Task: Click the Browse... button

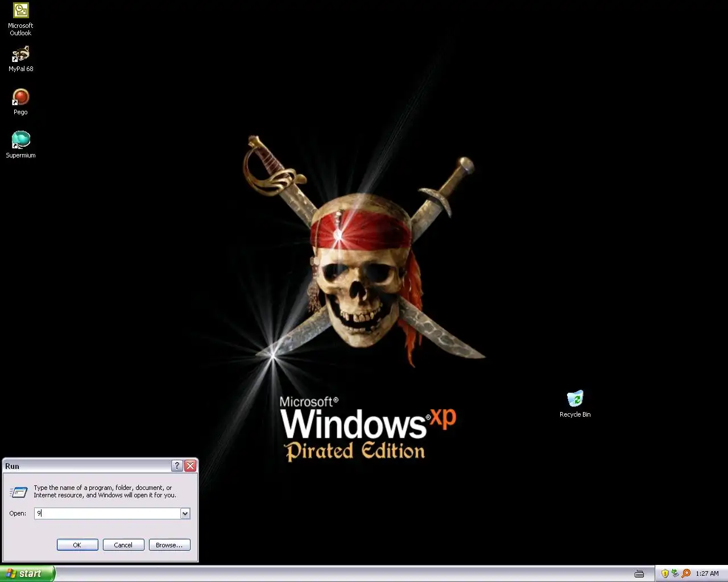Action: pos(169,544)
